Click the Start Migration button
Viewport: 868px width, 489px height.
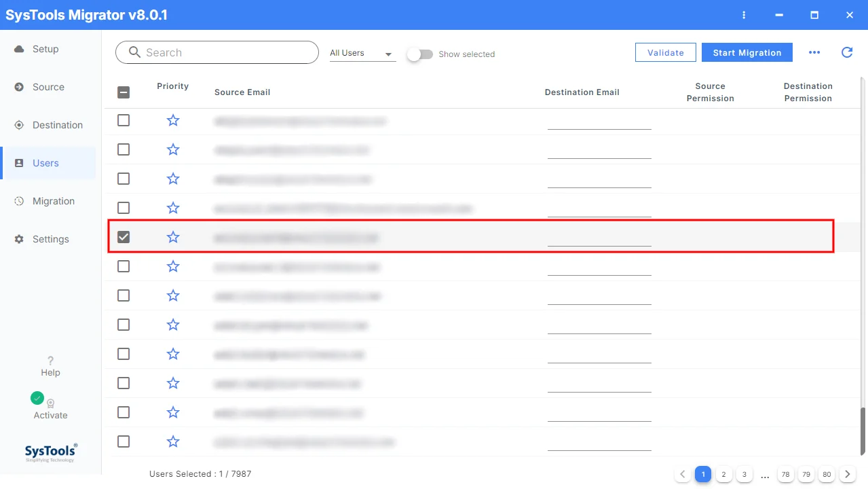(747, 52)
